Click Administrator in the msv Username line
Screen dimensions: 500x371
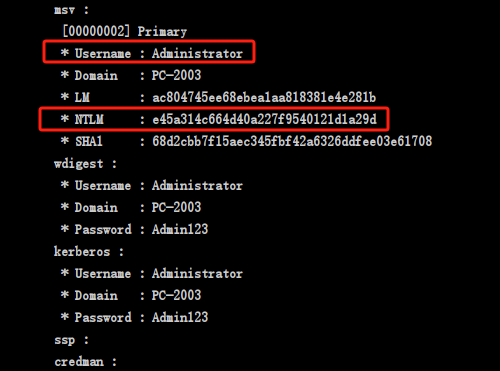point(197,53)
